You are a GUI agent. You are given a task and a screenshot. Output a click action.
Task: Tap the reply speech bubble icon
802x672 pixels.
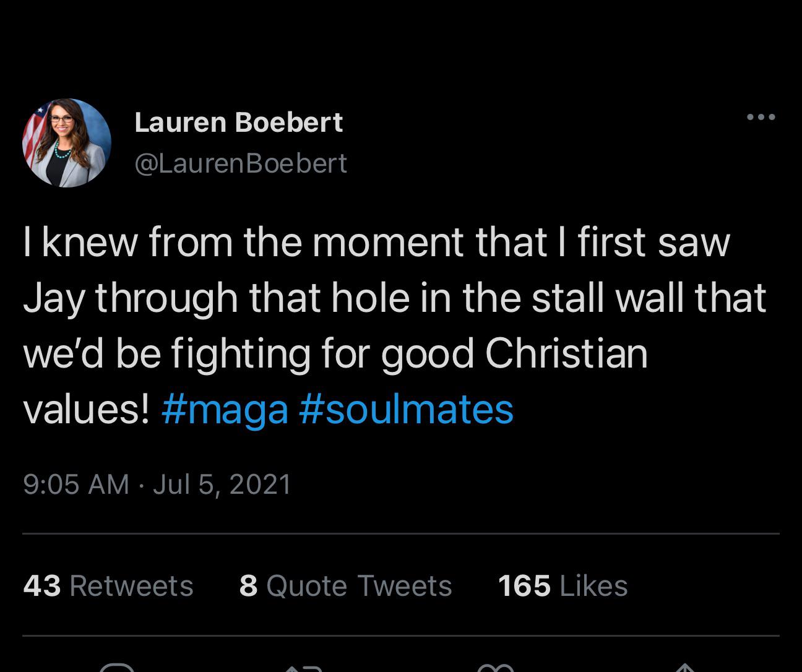click(116, 667)
